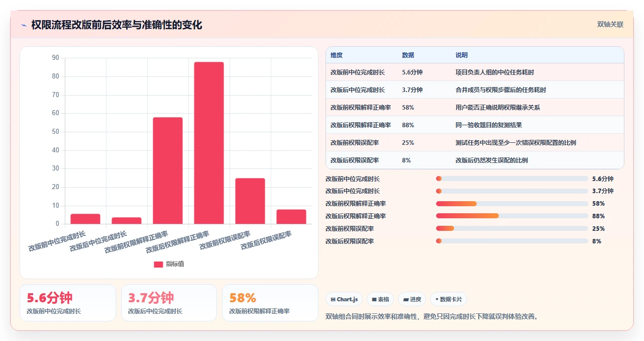This screenshot has width=644, height=341.
Task: Click the chart title 权限流程改版前后效率与准确性的变化
Action: [x=117, y=25]
